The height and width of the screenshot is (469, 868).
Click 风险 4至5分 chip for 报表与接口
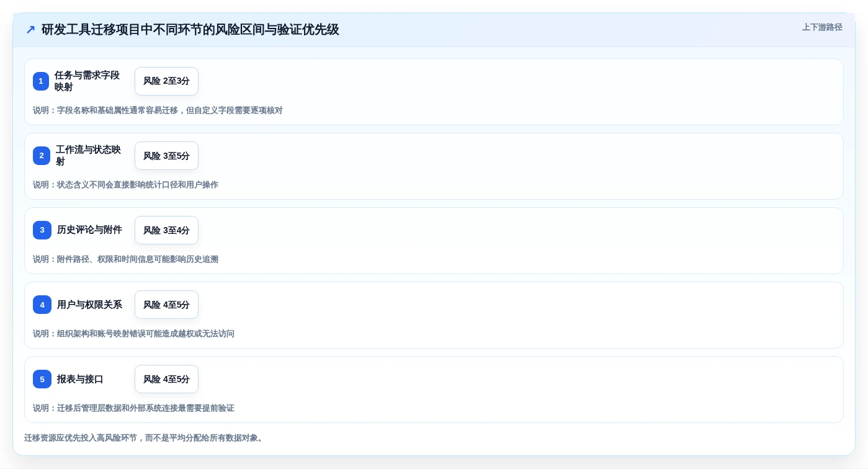tap(166, 379)
